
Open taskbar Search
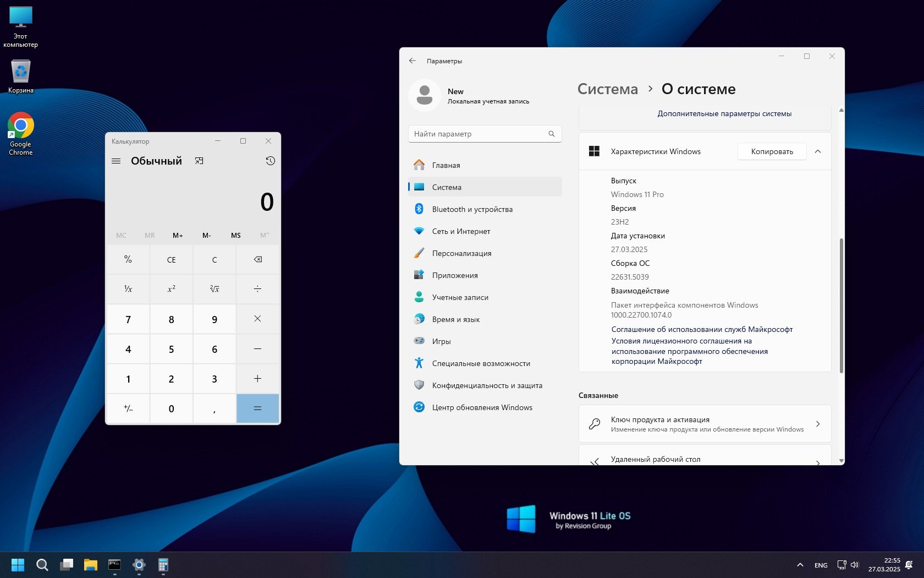point(42,565)
